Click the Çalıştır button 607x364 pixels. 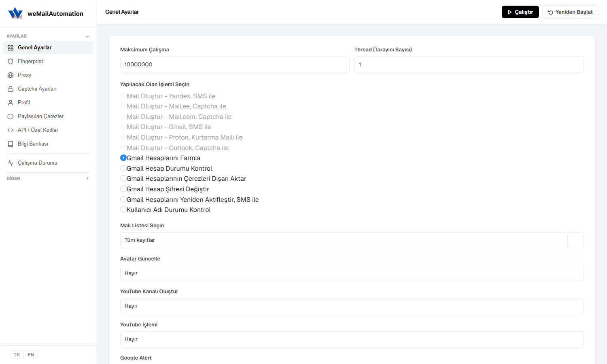pyautogui.click(x=520, y=12)
